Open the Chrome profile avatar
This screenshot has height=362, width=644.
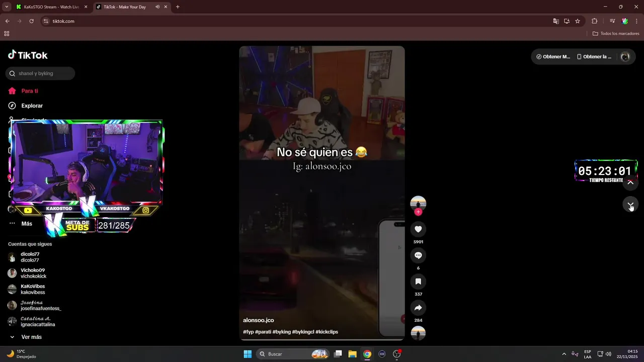click(625, 21)
